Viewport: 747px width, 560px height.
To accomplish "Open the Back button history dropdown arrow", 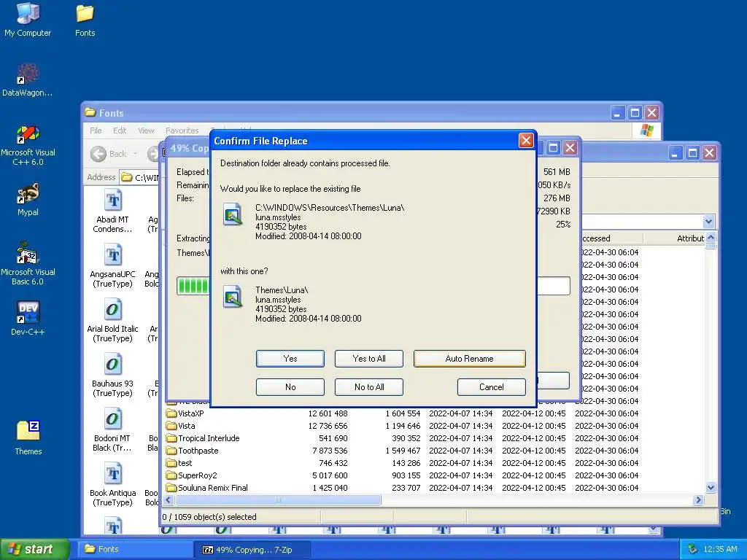I will [135, 154].
